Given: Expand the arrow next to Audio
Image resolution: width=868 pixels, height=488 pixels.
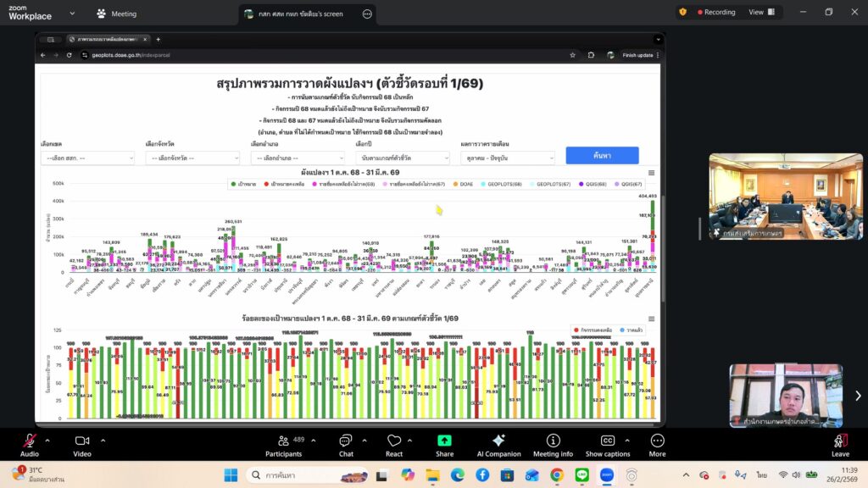Looking at the screenshot, I should coord(47,441).
